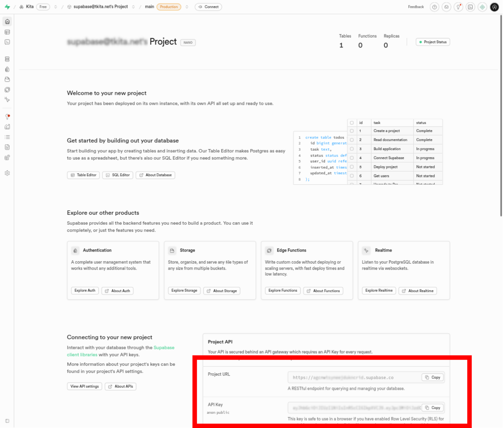
Task: Open the Table Editor sidebar icon
Action: pyautogui.click(x=7, y=32)
